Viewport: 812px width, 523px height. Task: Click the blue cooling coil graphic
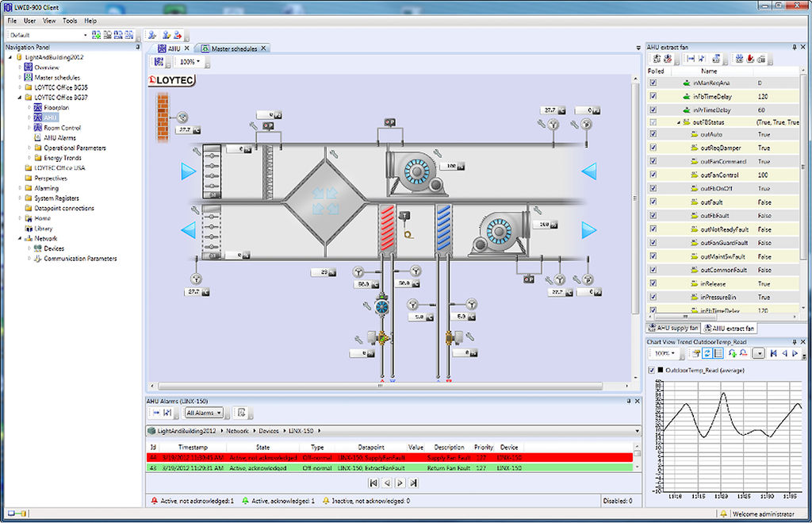coord(443,228)
